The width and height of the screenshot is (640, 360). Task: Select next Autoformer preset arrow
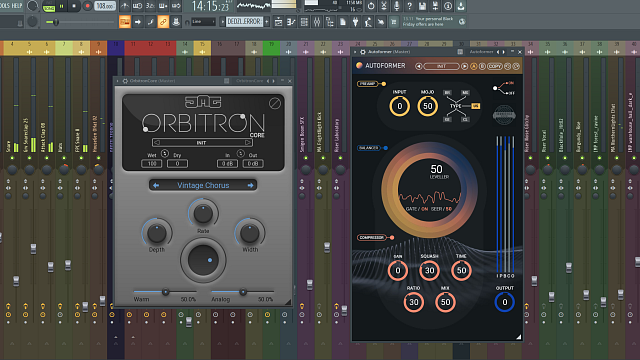[x=464, y=66]
